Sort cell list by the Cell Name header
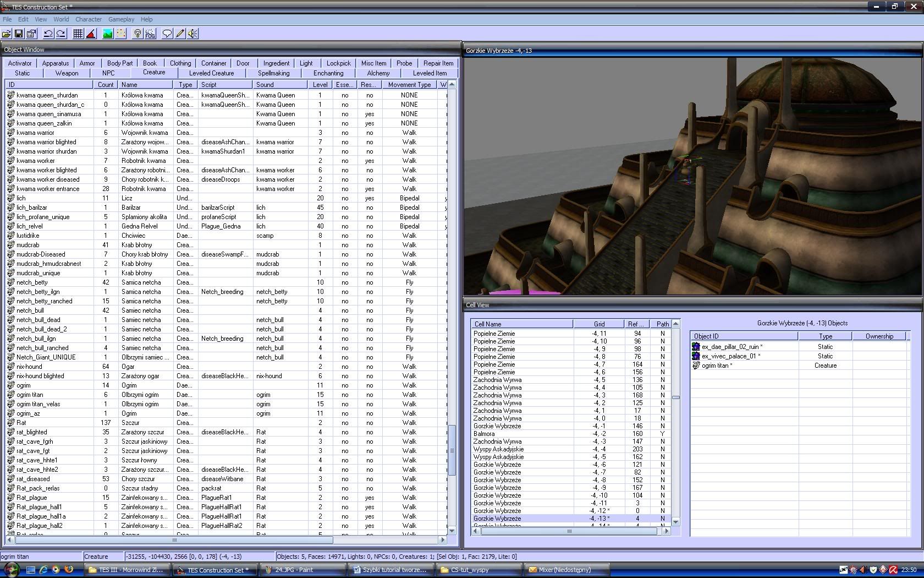This screenshot has height=578, width=924. pos(522,324)
